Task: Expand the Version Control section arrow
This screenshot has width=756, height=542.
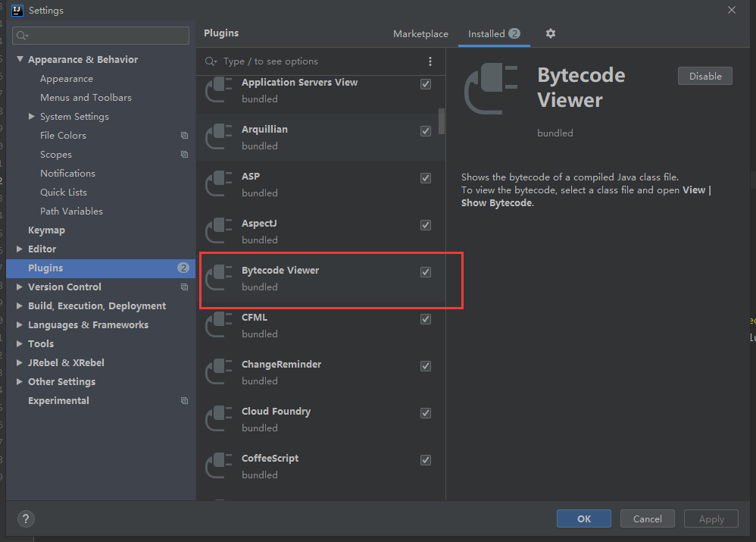Action: [20, 287]
